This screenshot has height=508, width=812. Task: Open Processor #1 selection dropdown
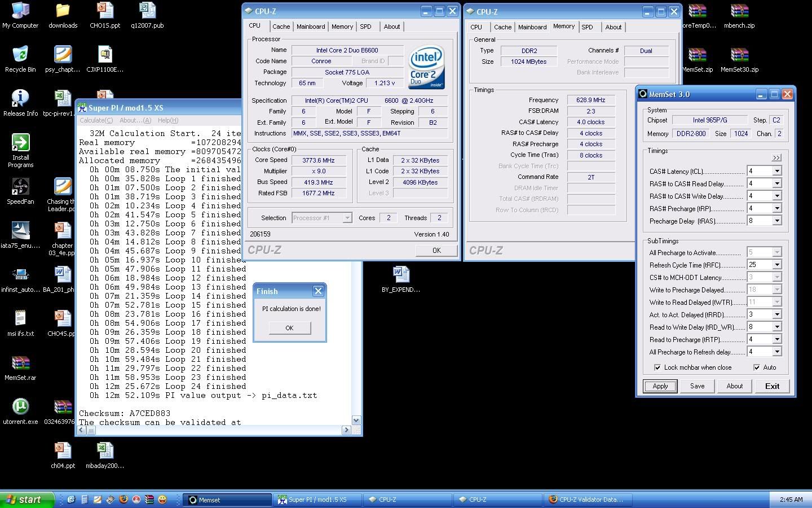[347, 218]
